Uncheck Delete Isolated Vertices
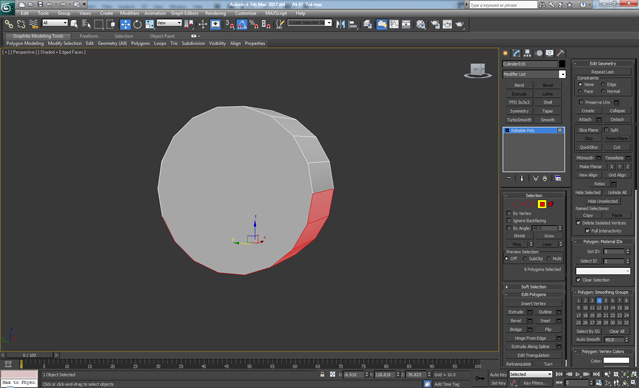This screenshot has height=388, width=639. point(578,223)
